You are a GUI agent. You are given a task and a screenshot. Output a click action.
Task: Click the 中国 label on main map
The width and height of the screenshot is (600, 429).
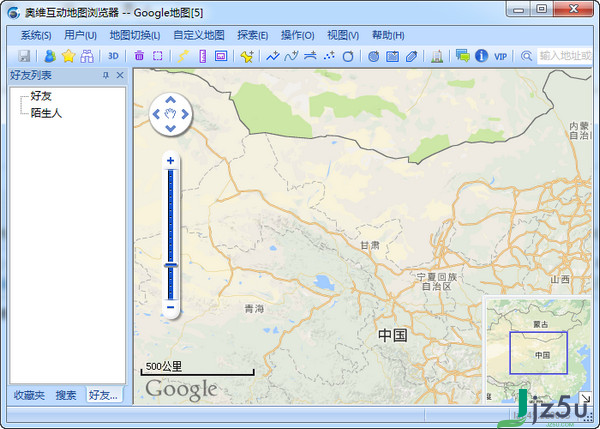[393, 335]
